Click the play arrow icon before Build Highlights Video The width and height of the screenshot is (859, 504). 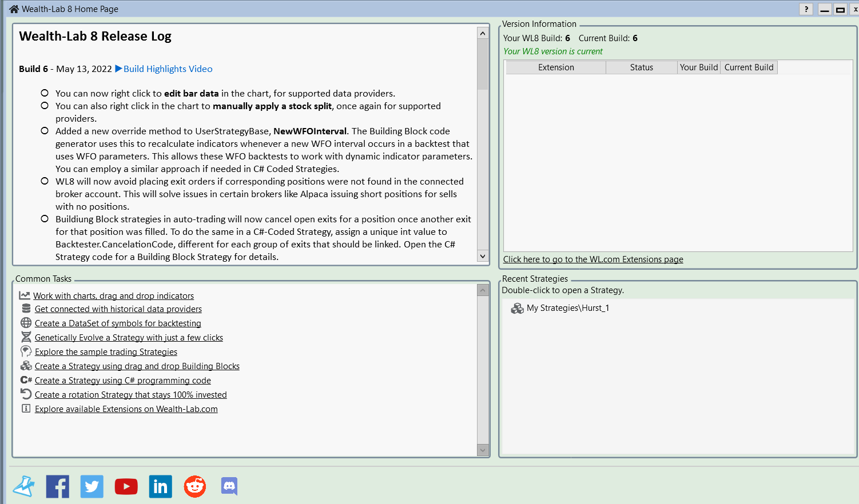coord(118,69)
